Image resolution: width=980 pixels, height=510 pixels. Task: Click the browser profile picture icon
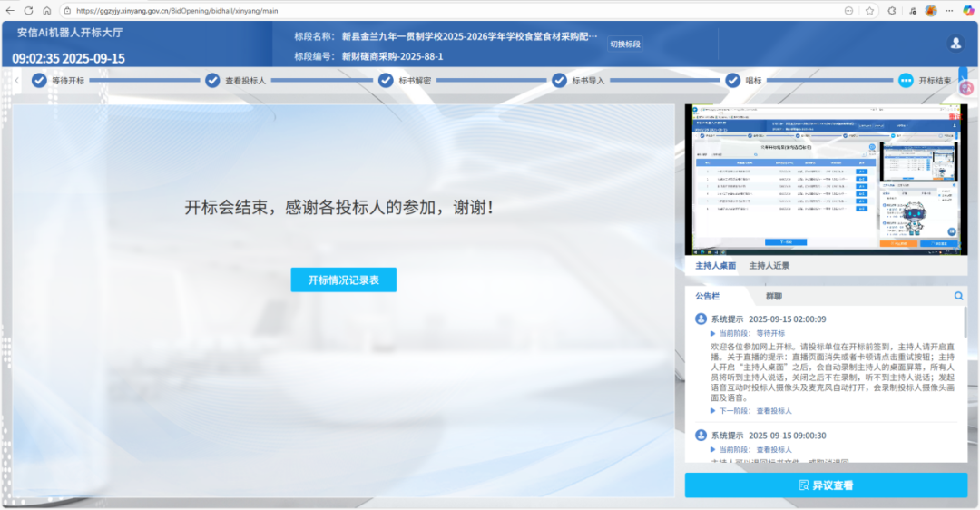(931, 11)
